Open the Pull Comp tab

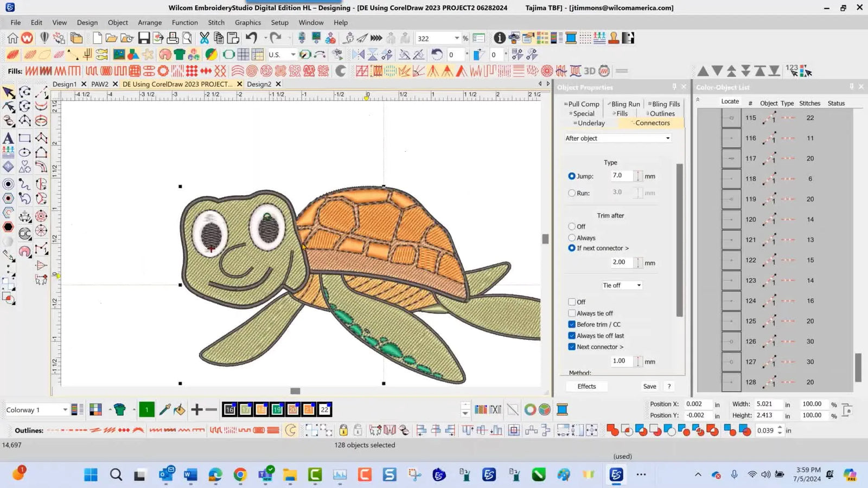coord(583,104)
